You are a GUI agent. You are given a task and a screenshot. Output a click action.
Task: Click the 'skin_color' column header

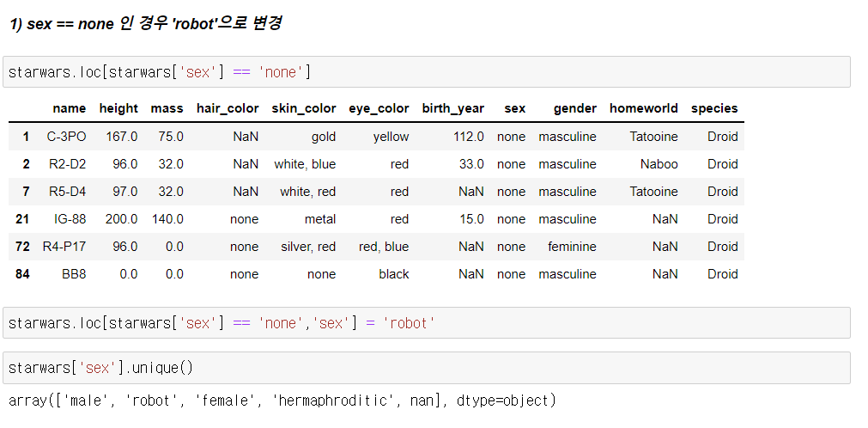click(x=303, y=108)
